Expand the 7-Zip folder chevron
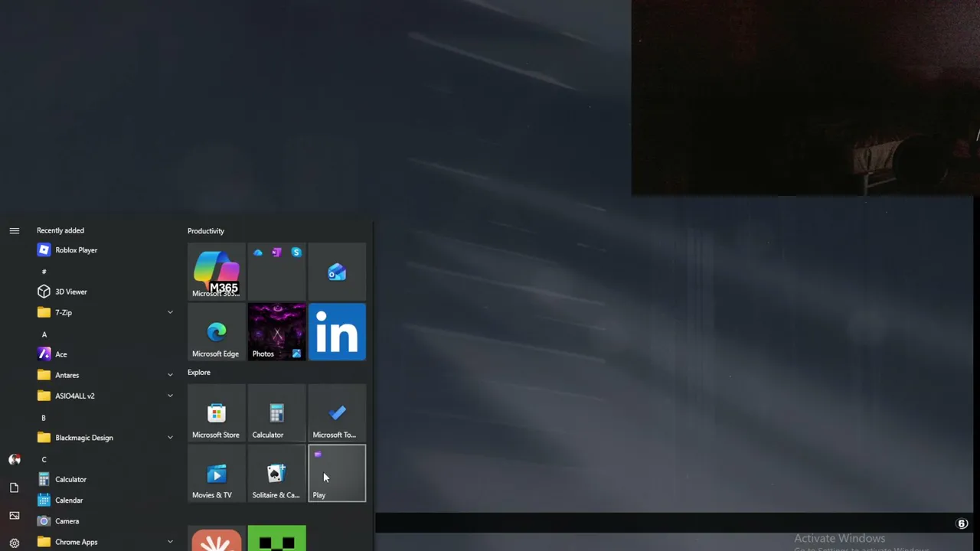This screenshot has width=980, height=551. 170,312
